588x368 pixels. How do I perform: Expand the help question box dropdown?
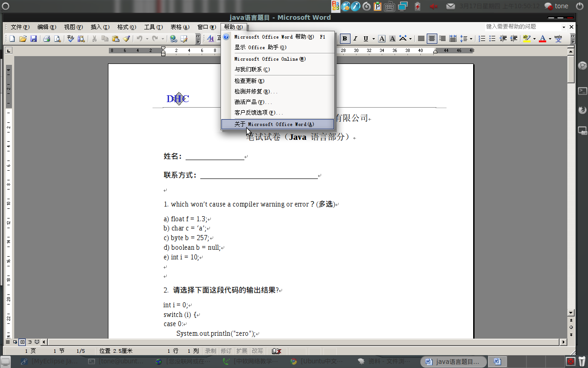click(x=563, y=27)
